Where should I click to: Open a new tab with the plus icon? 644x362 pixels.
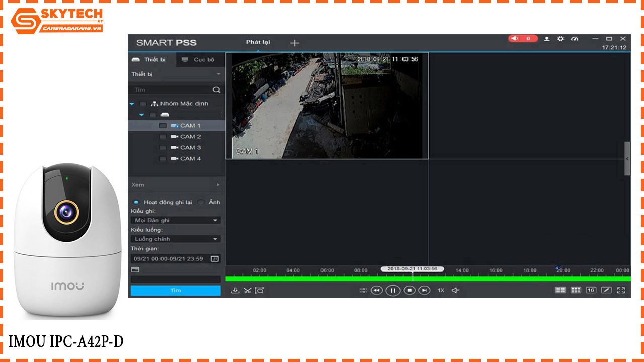(294, 43)
